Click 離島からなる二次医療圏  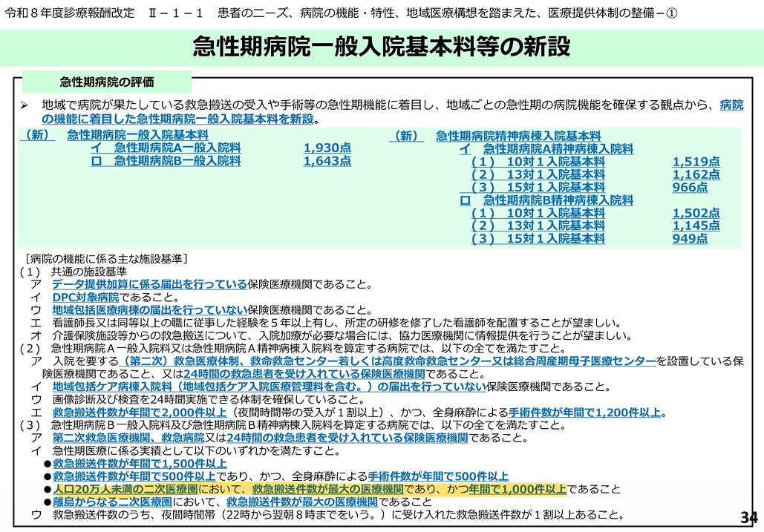(113, 502)
